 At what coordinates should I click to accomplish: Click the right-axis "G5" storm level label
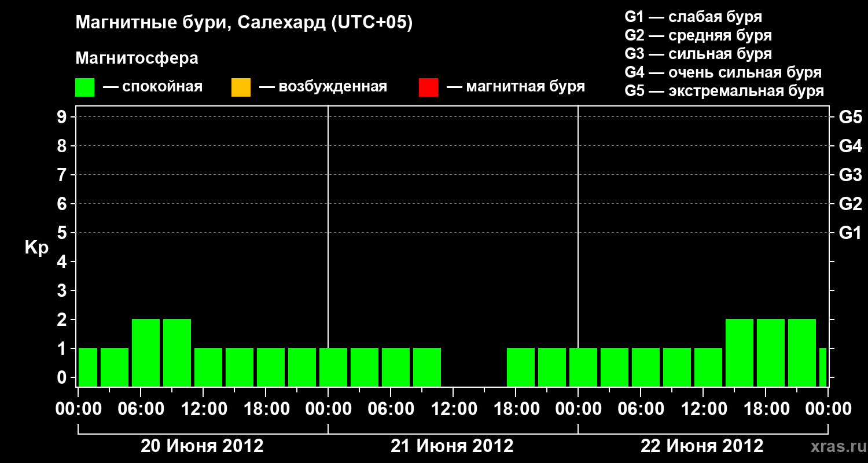(x=851, y=117)
